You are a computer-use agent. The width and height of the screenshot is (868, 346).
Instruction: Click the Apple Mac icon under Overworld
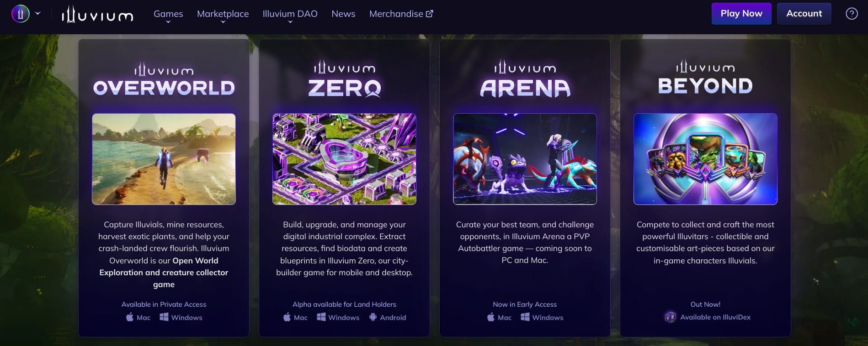click(130, 317)
